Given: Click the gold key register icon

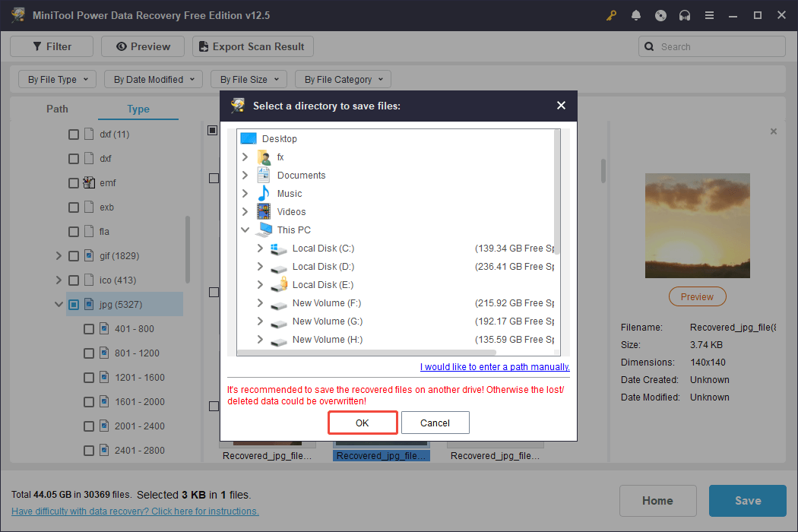Looking at the screenshot, I should click(x=610, y=15).
